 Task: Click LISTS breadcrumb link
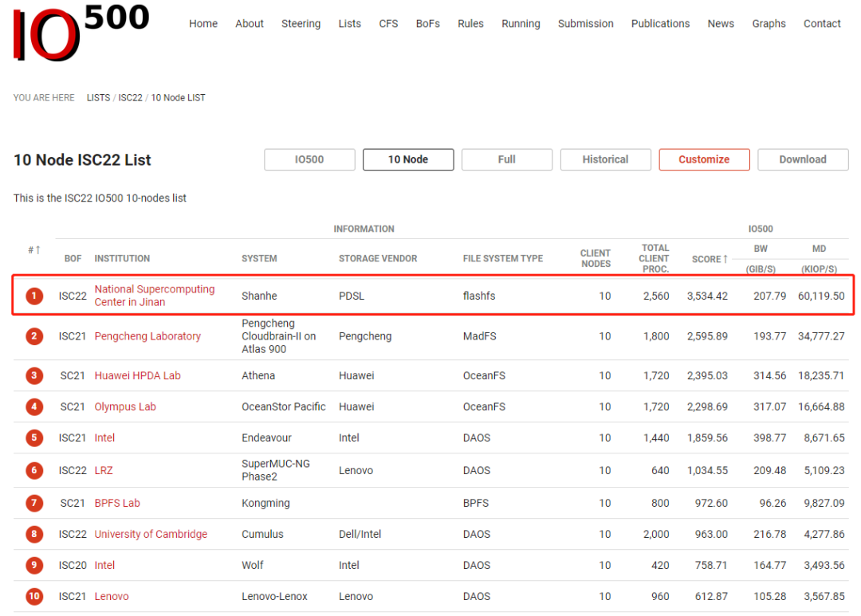pyautogui.click(x=98, y=98)
